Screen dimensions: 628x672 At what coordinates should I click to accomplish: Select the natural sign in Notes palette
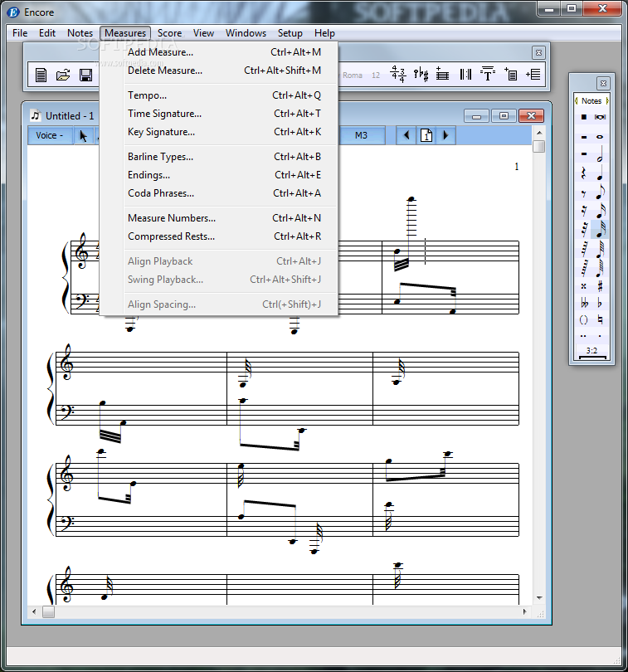600,319
